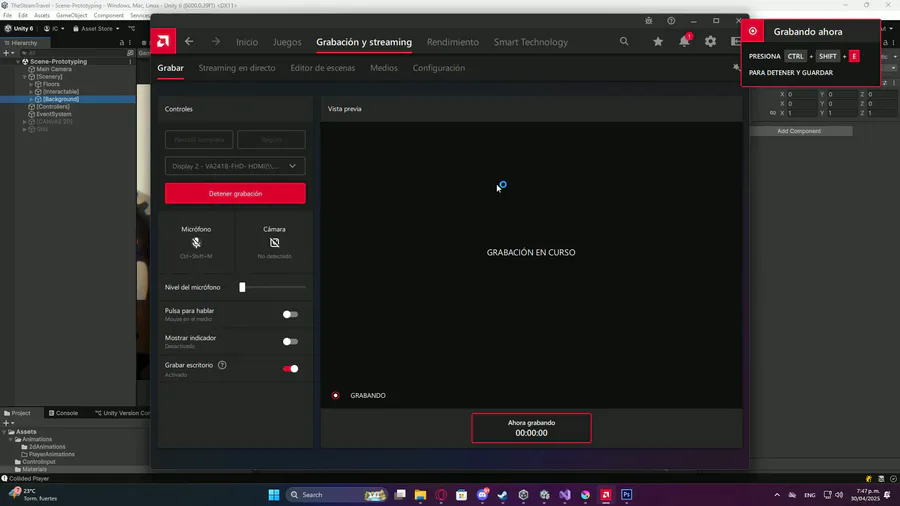
Task: Open the Project panel plus create dropdown
Action: point(9,423)
